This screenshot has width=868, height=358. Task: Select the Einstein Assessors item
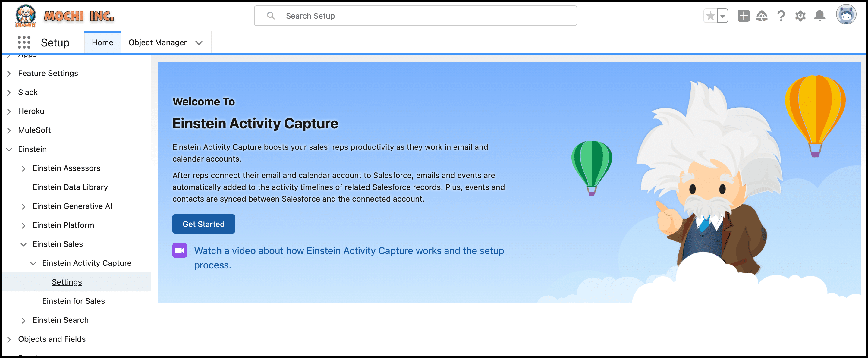click(66, 168)
